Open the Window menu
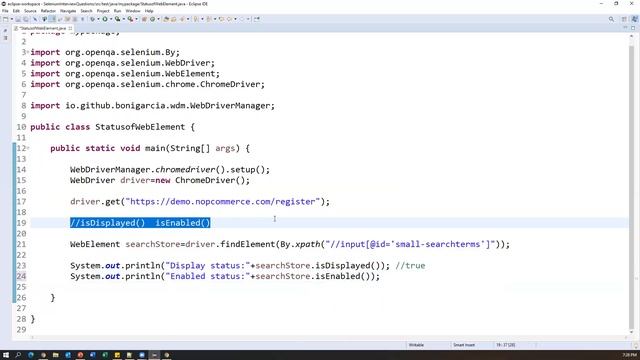 133,11
